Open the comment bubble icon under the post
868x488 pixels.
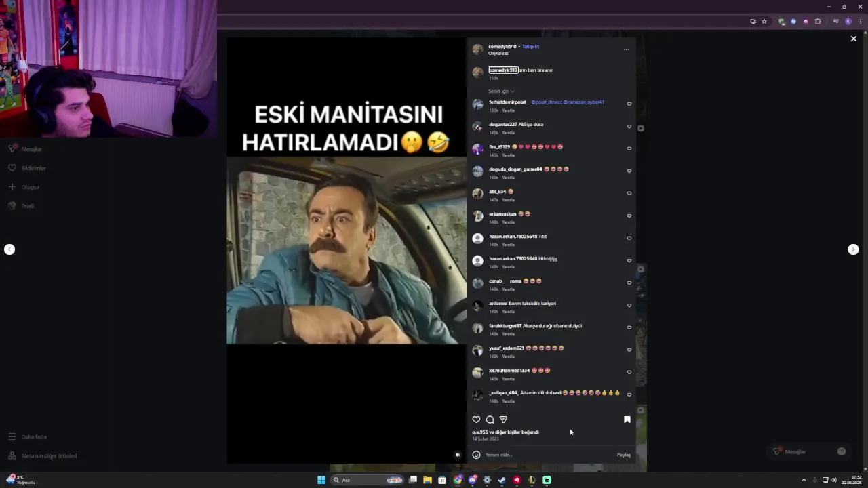coord(490,420)
